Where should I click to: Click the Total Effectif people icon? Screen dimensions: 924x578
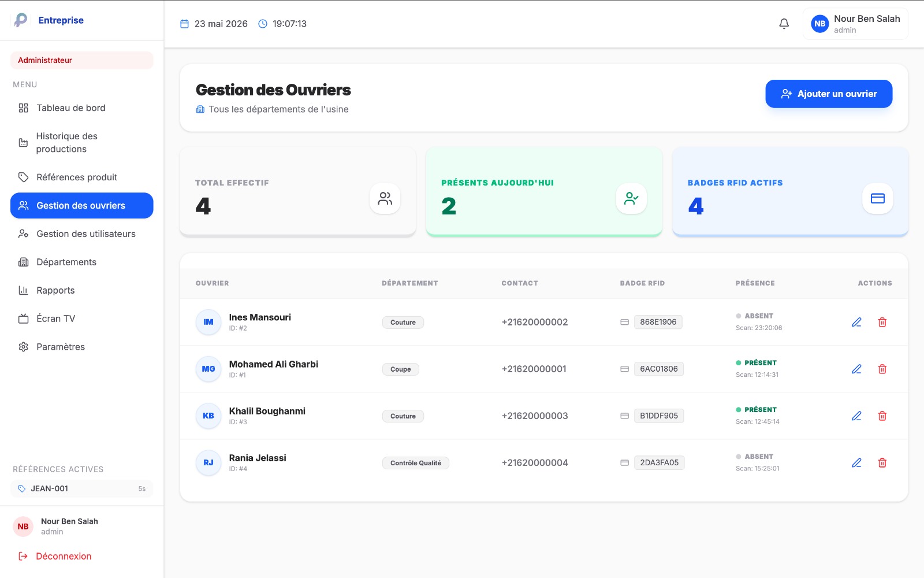[x=385, y=198]
